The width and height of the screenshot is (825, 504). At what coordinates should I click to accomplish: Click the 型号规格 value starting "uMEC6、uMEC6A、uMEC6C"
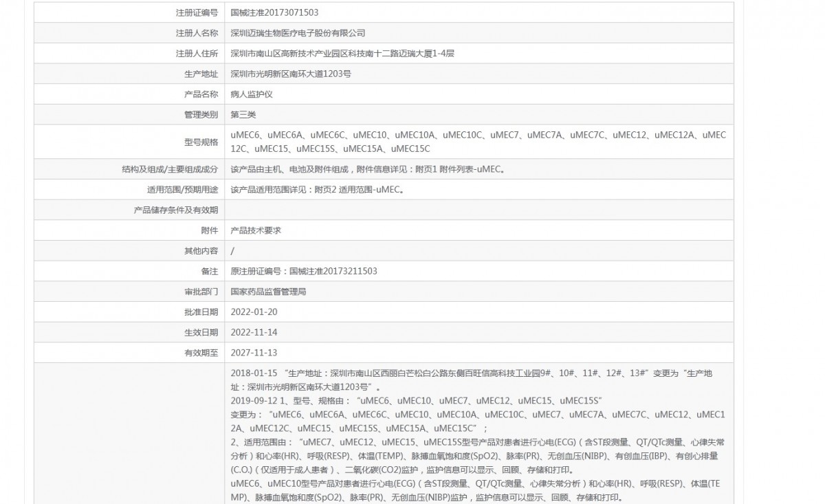(478, 142)
